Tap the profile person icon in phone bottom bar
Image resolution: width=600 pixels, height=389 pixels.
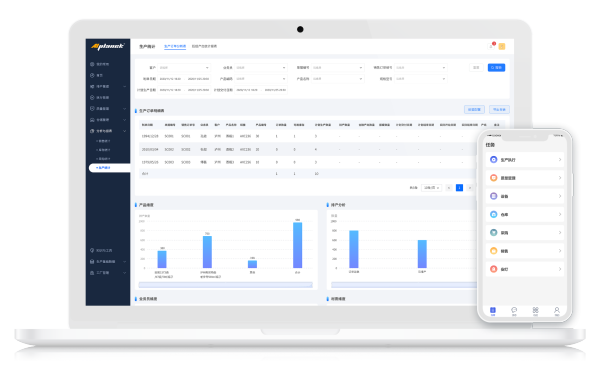557,311
